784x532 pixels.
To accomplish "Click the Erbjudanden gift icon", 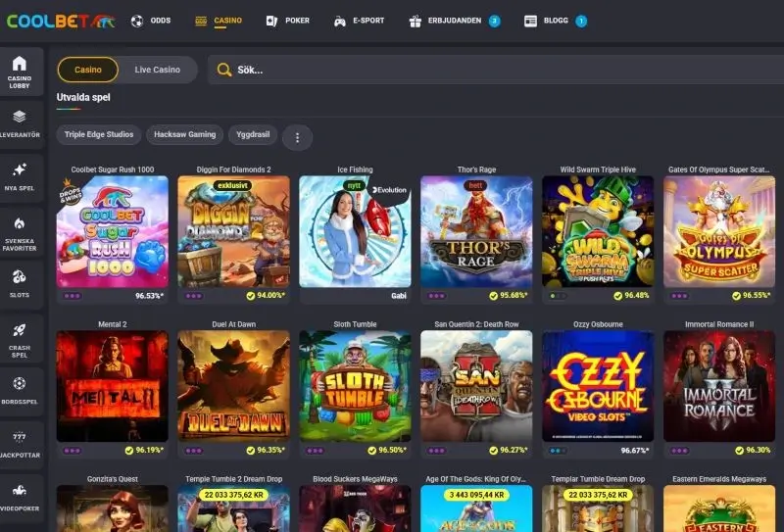I will point(415,21).
